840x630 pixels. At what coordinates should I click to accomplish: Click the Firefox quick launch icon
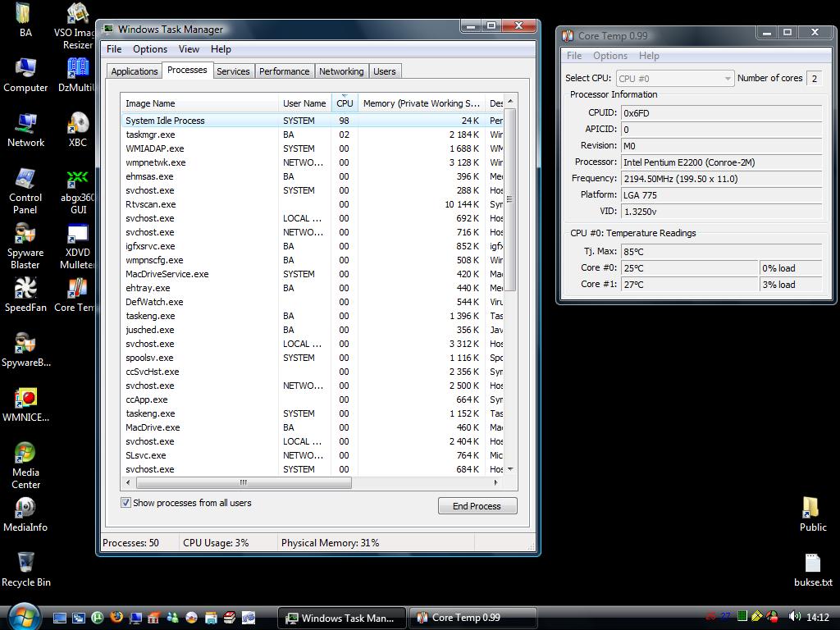click(x=116, y=618)
